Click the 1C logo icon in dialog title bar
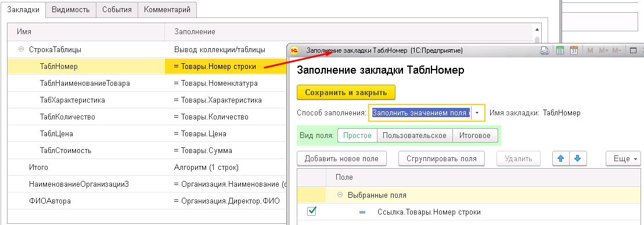This screenshot has width=644, height=225. pos(294,50)
